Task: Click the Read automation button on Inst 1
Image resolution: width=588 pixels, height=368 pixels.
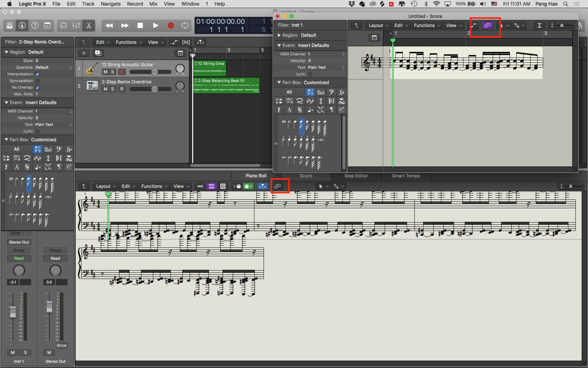Action: click(19, 258)
